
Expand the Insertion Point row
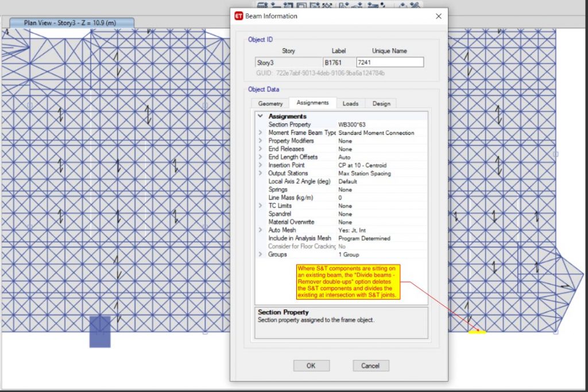[260, 165]
